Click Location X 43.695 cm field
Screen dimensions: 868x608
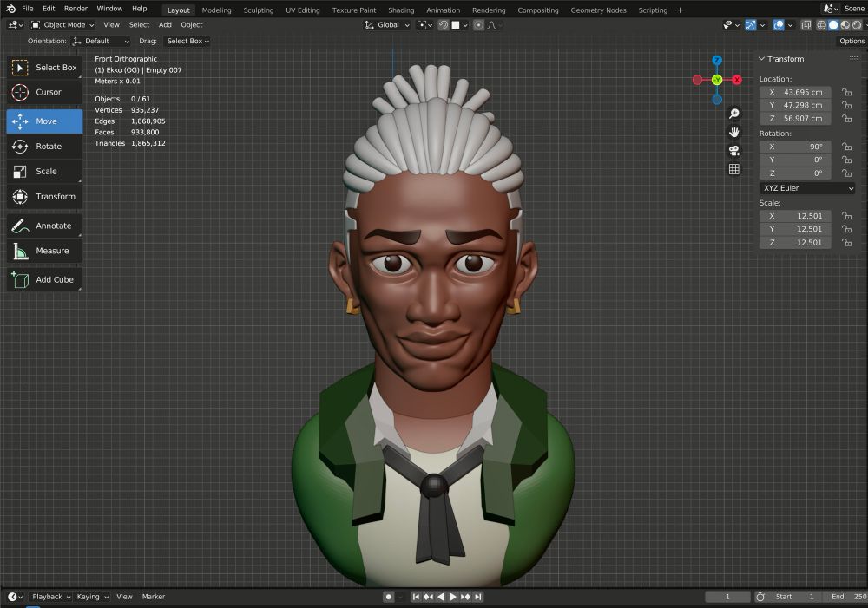click(x=795, y=93)
